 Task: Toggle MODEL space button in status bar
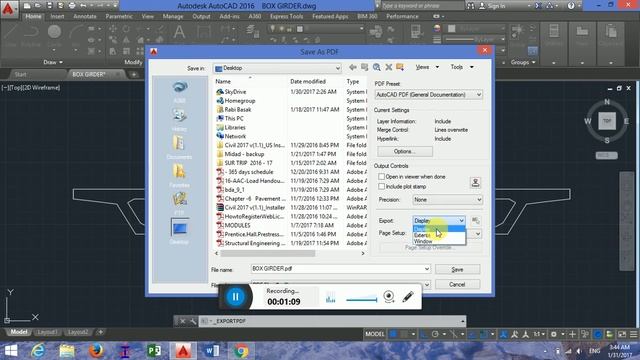pyautogui.click(x=375, y=334)
